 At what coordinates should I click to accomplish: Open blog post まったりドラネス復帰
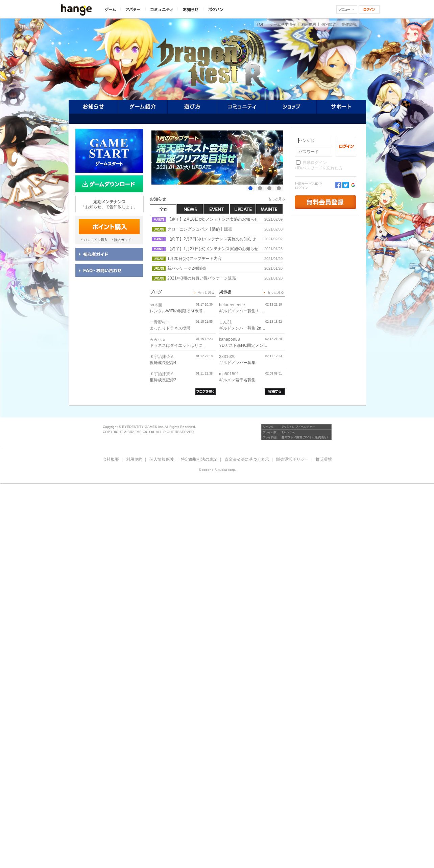170,328
